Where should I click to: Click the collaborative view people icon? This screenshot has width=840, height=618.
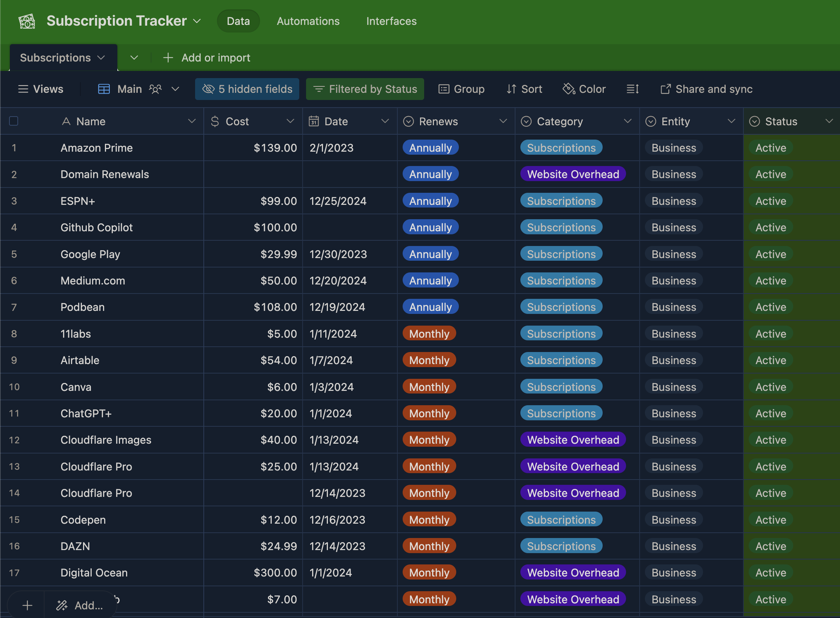click(x=155, y=89)
